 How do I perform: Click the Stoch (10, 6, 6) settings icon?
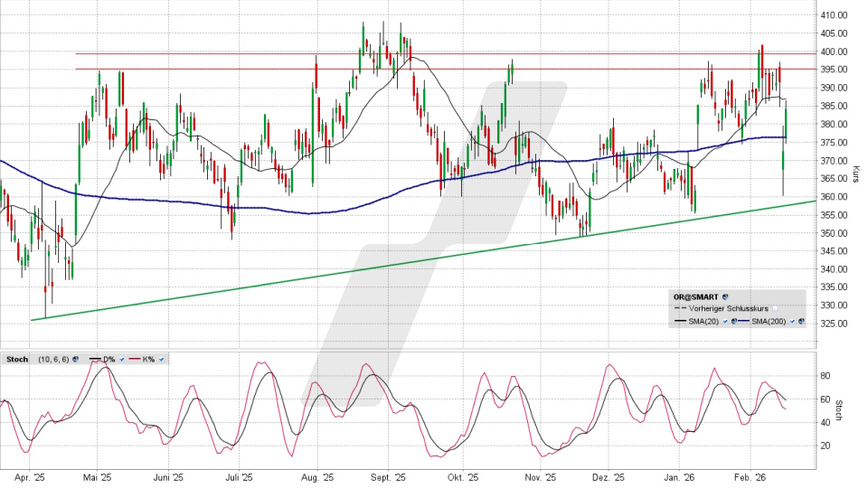75,360
